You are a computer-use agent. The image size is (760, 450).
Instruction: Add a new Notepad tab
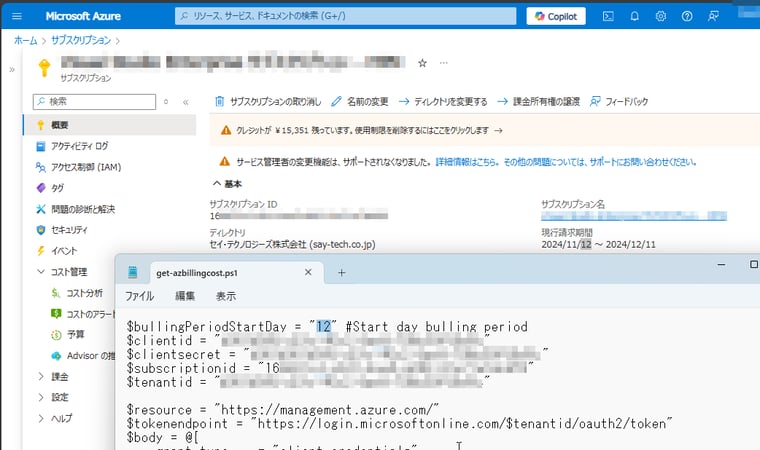[341, 273]
